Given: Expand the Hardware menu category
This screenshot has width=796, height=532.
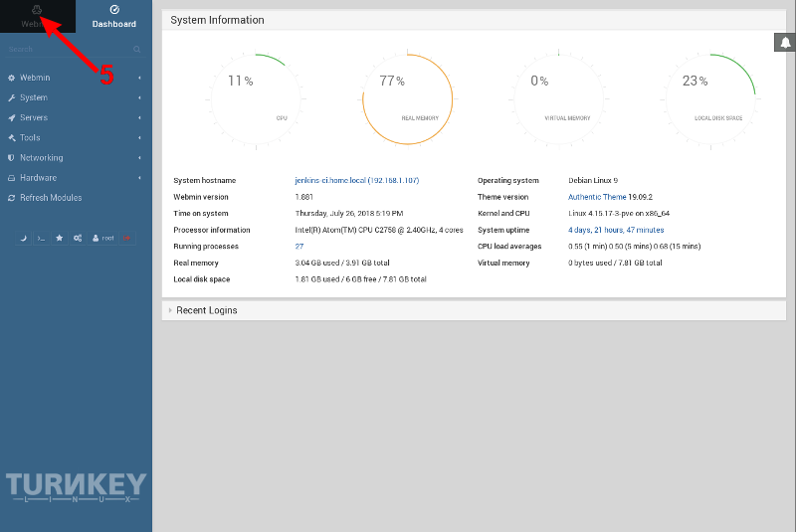Looking at the screenshot, I should 38,178.
